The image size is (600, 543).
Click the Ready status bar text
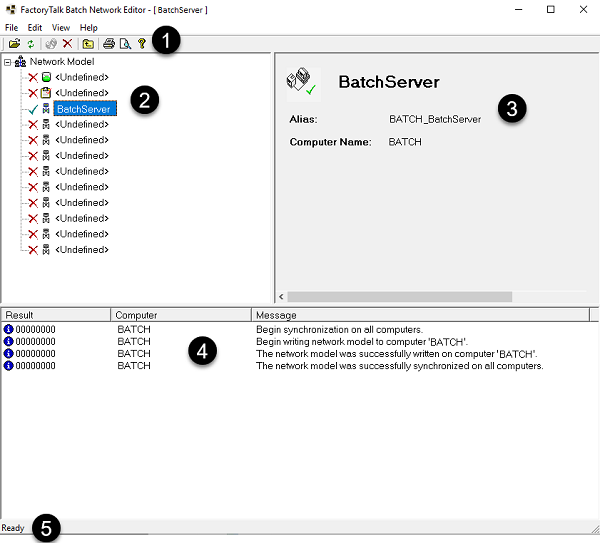click(13, 528)
